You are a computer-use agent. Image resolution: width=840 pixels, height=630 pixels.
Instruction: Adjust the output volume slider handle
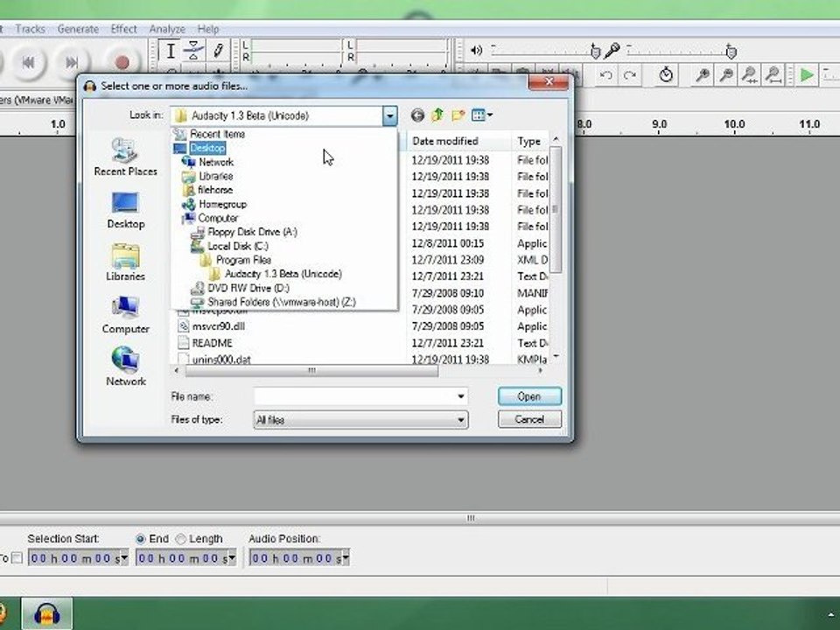[x=595, y=51]
